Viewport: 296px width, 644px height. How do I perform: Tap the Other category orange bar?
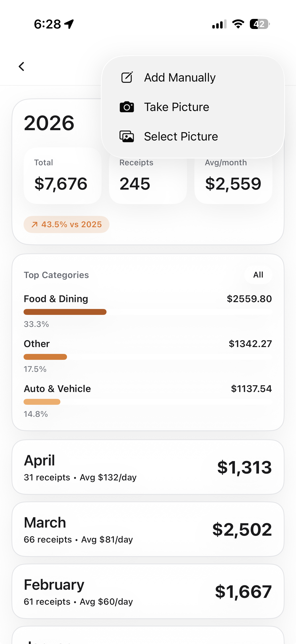pyautogui.click(x=45, y=357)
